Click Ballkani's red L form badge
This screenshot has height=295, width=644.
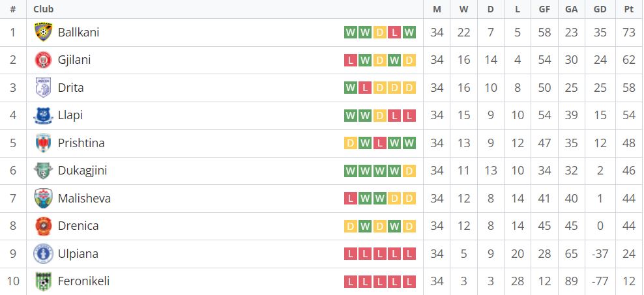pos(394,33)
